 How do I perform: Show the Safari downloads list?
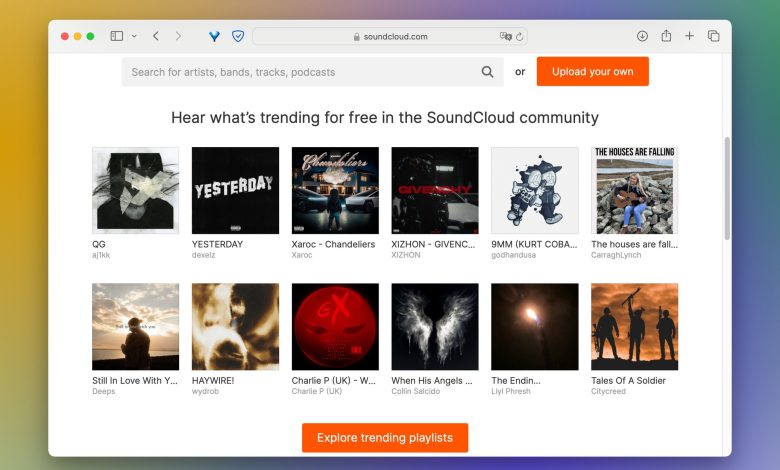click(x=642, y=36)
